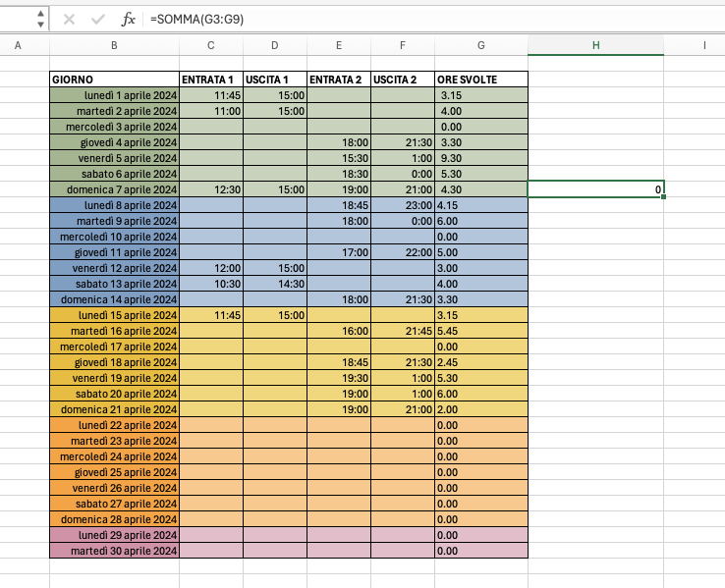
Task: Select cell lunedì 22 aprile 2024
Action: pyautogui.click(x=114, y=425)
